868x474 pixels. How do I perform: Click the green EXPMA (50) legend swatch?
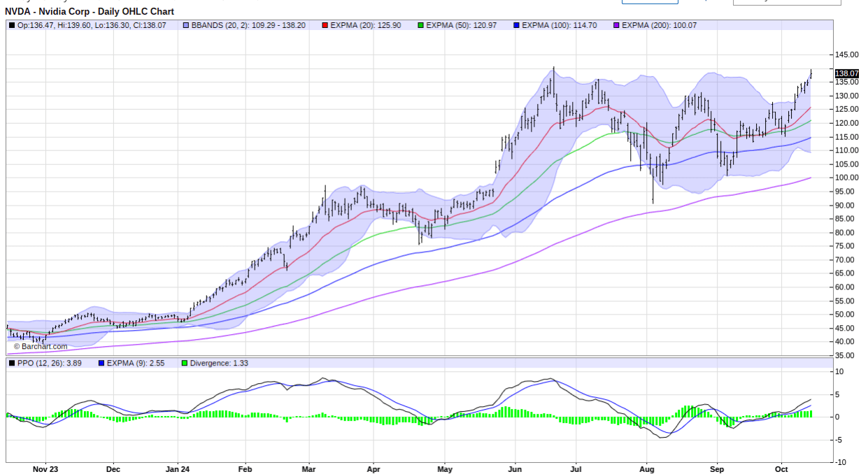point(420,25)
